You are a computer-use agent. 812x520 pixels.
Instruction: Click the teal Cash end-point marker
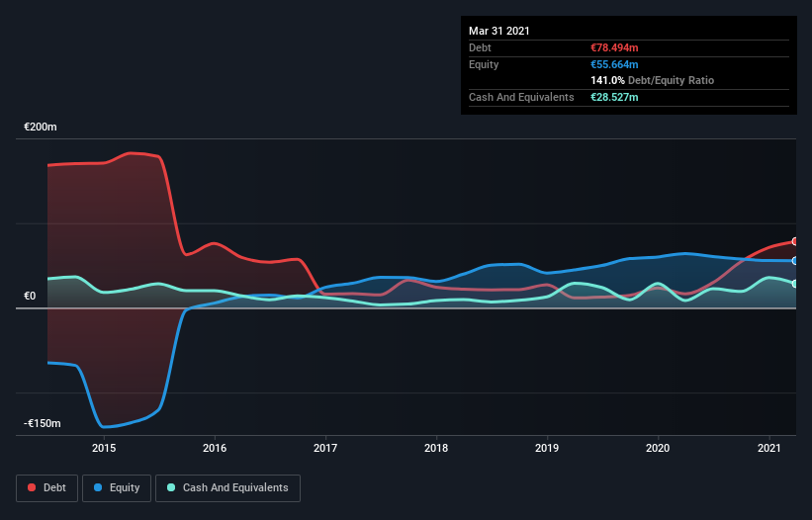(795, 284)
